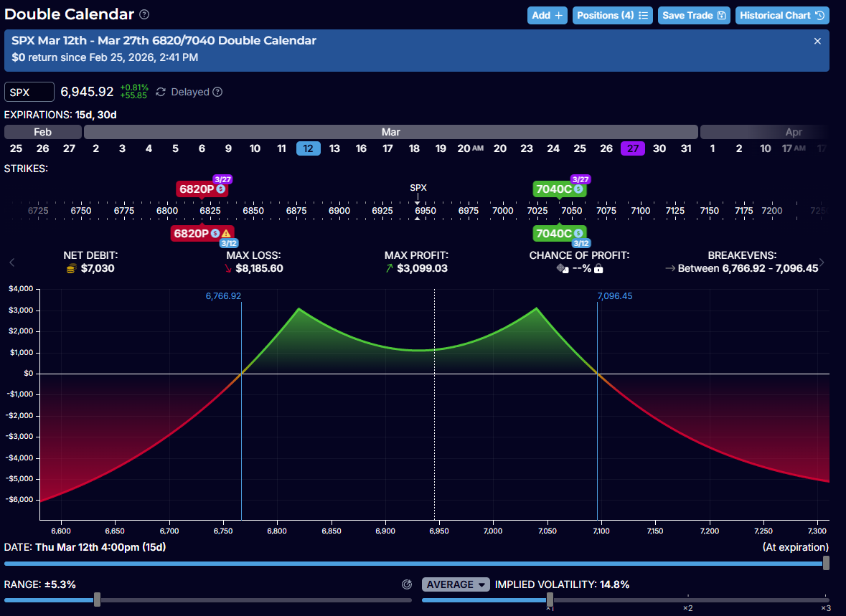Click the Delayed info question icon

pos(217,92)
